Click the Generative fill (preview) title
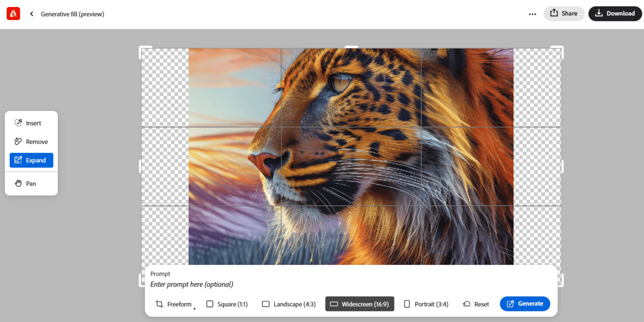 point(72,14)
